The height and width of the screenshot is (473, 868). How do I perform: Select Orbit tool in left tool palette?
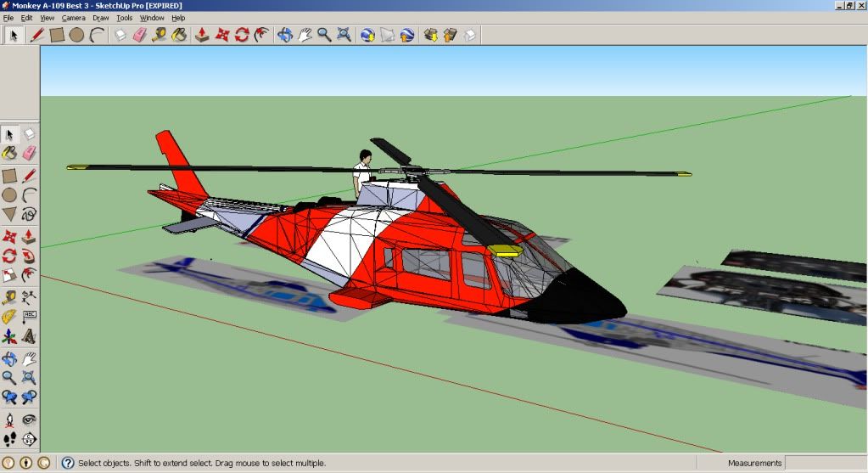click(9, 359)
